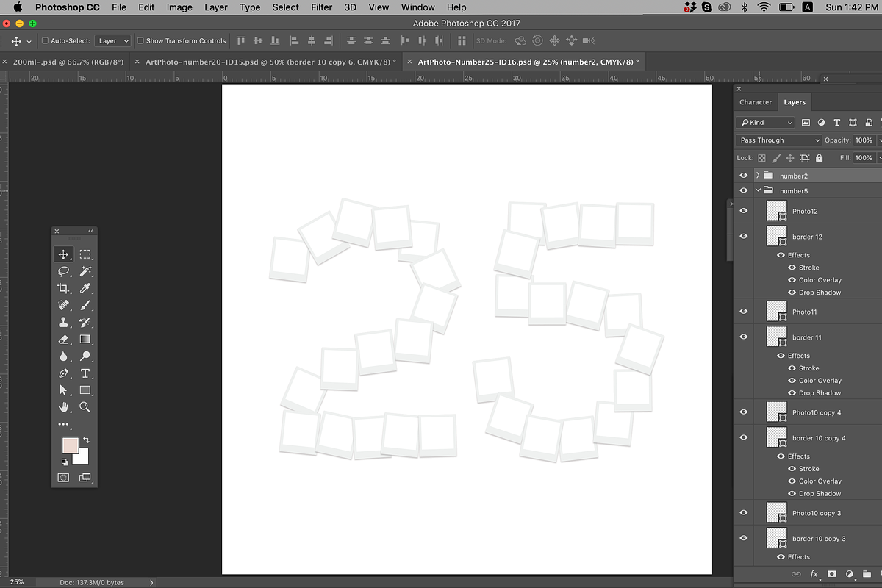Filter layers by adjustment layers icon
882x588 pixels.
pos(821,123)
